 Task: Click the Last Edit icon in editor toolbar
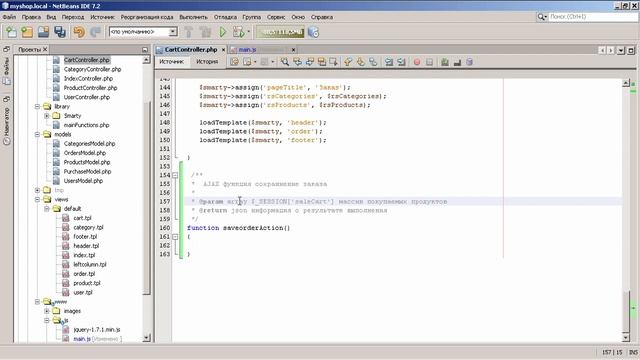(x=234, y=62)
